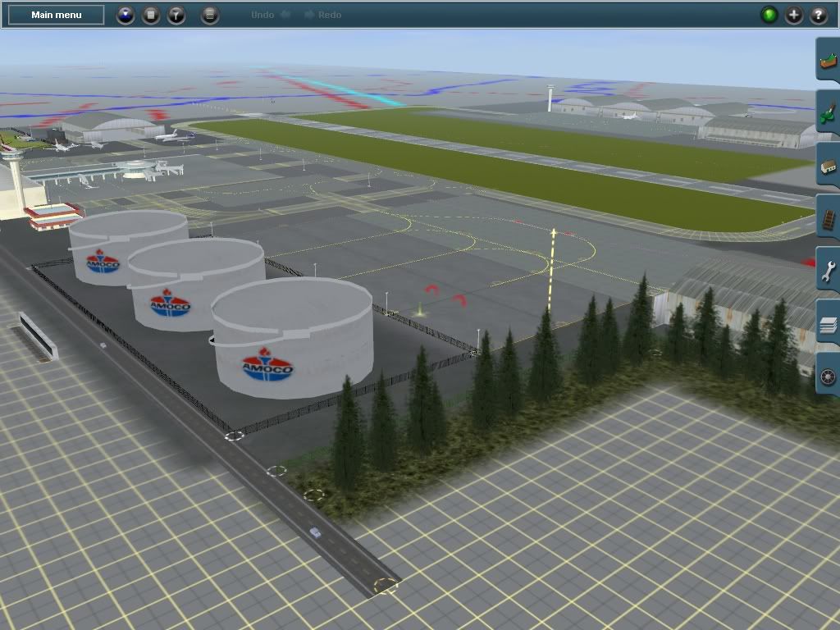The height and width of the screenshot is (630, 840).
Task: Select the white car on the road
Action: (x=316, y=532)
